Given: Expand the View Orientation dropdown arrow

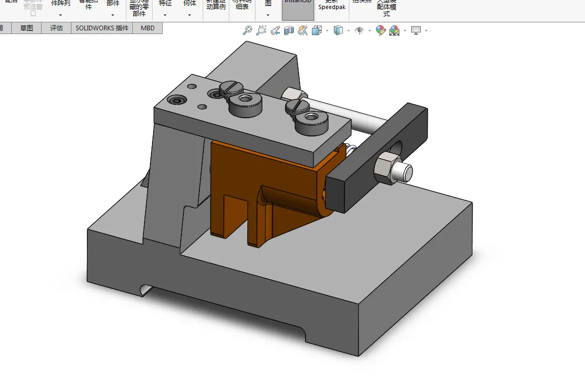Looking at the screenshot, I should pyautogui.click(x=327, y=31).
